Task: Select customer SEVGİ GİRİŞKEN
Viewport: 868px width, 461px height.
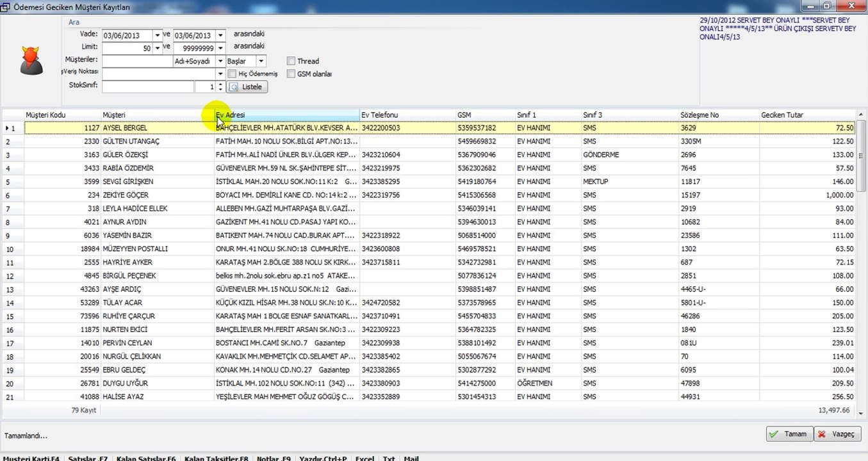Action: 129,182
